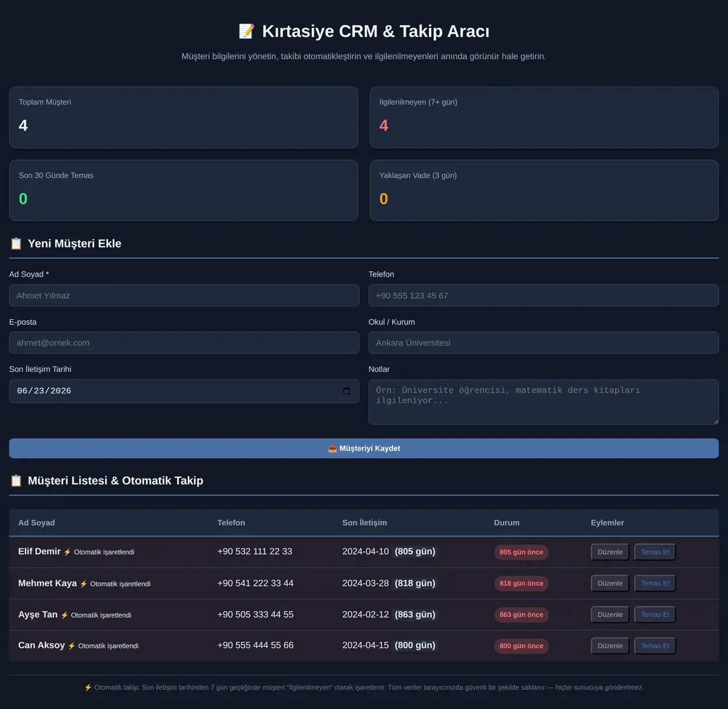Click Düzenle in Can Aksoy's row
Viewport: 728px width, 709px height.
610,646
